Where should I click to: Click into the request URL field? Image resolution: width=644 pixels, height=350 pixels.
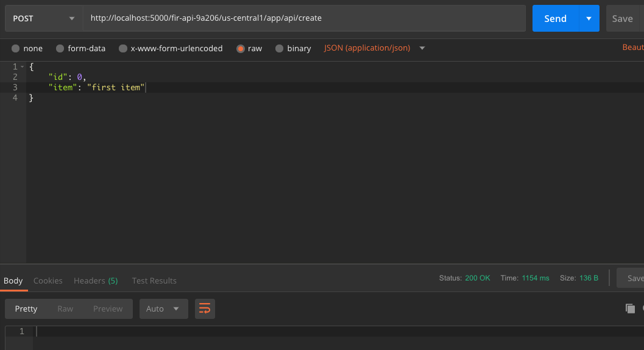tap(303, 18)
